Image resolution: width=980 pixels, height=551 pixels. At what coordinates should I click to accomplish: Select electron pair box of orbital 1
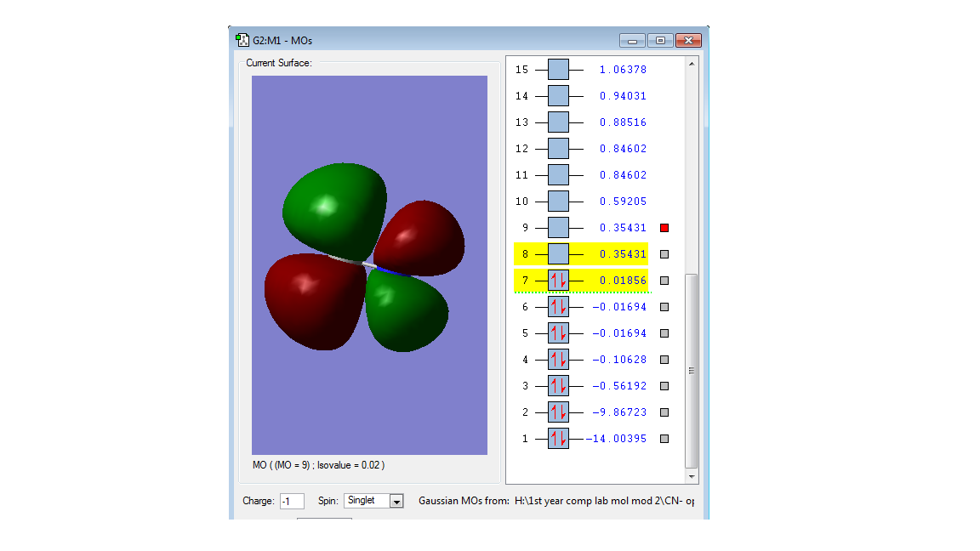coord(559,439)
